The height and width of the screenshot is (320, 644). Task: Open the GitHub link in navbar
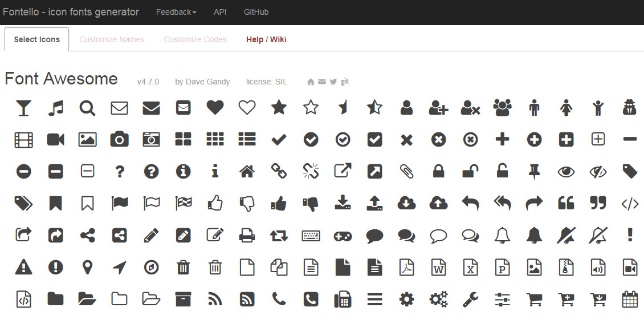[256, 13]
